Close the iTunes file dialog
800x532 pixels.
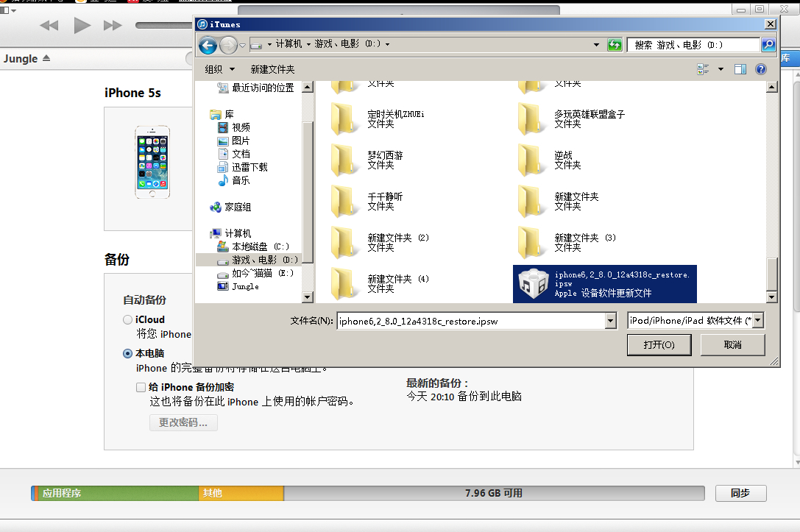(x=770, y=24)
